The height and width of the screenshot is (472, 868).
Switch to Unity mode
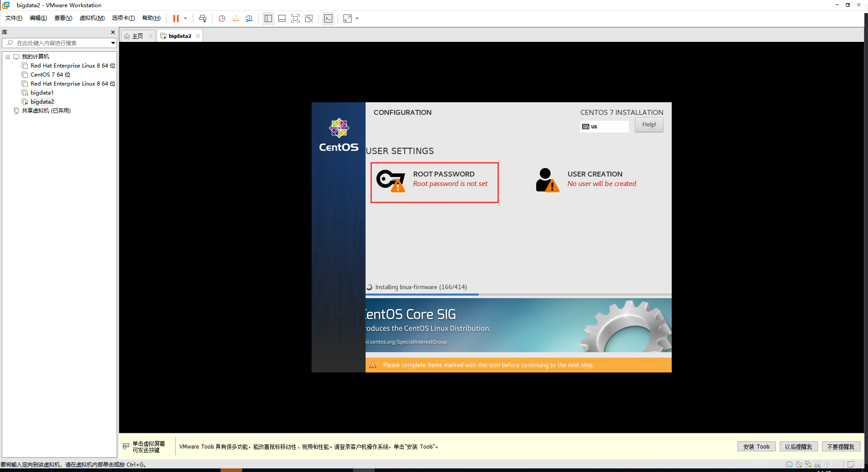(x=309, y=18)
